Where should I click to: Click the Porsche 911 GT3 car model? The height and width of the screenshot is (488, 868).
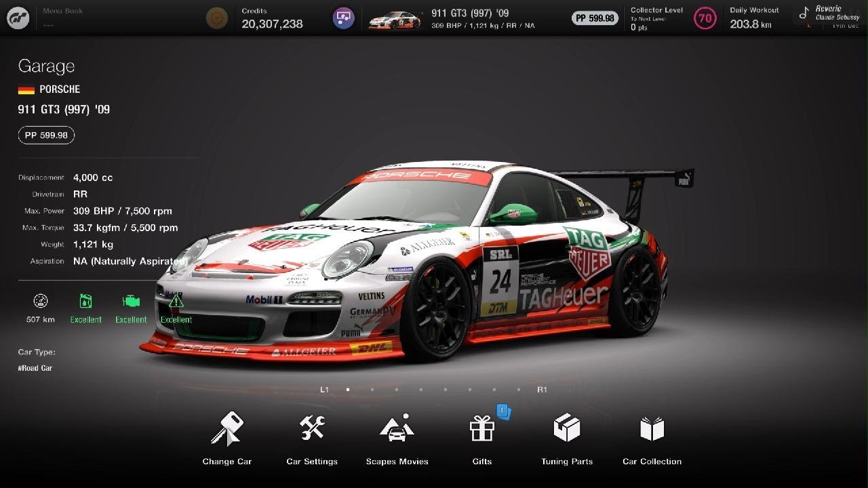pos(417,261)
